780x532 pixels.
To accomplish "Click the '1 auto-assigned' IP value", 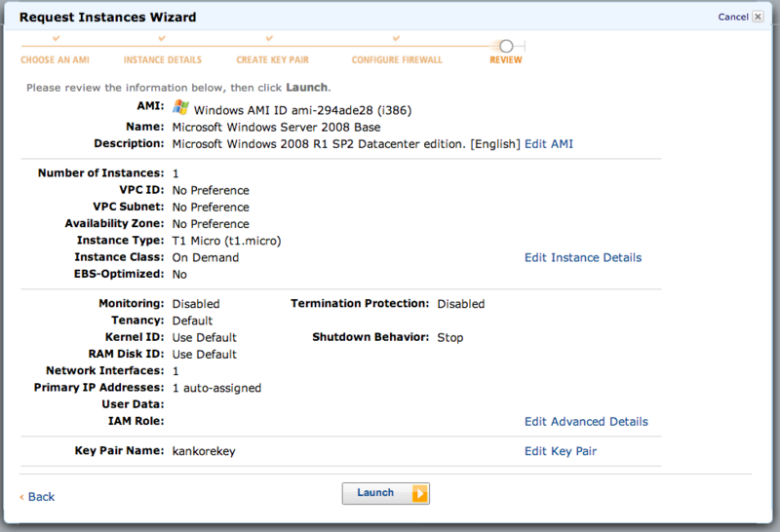I will [216, 388].
